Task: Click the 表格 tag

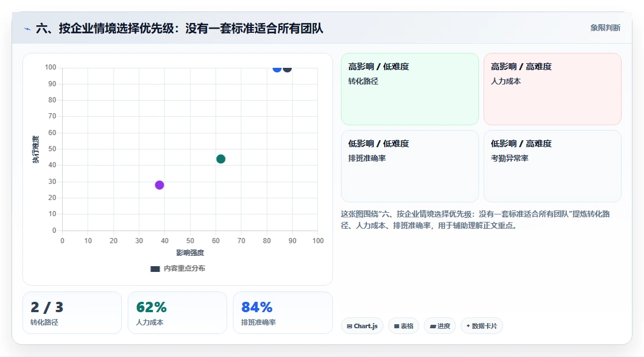Action: click(x=404, y=326)
